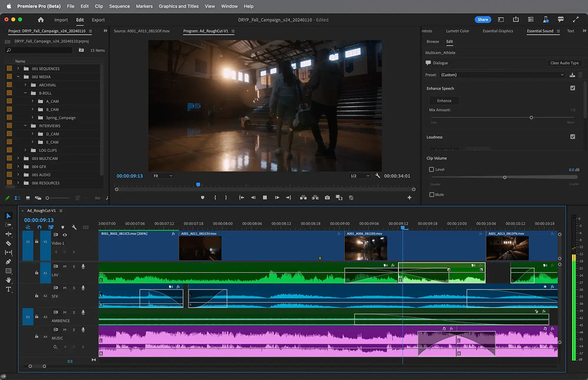Uncheck the Enhance Speech checkbox
588x380 pixels.
(x=572, y=88)
